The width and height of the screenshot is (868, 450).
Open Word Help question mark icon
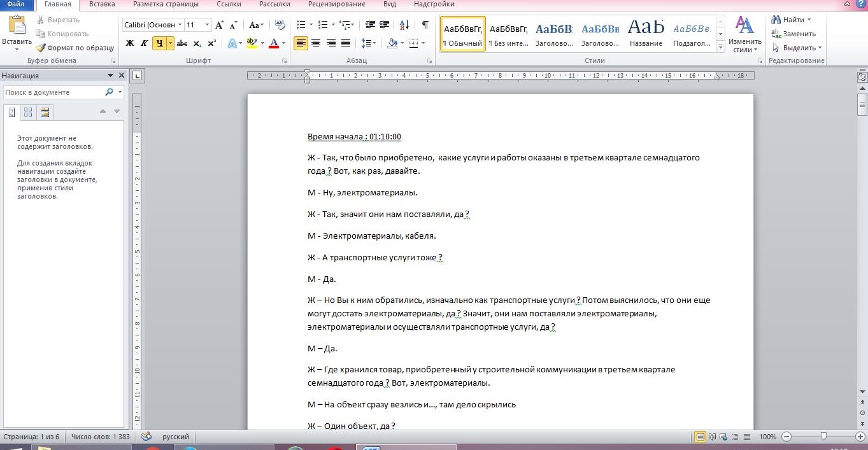862,4
